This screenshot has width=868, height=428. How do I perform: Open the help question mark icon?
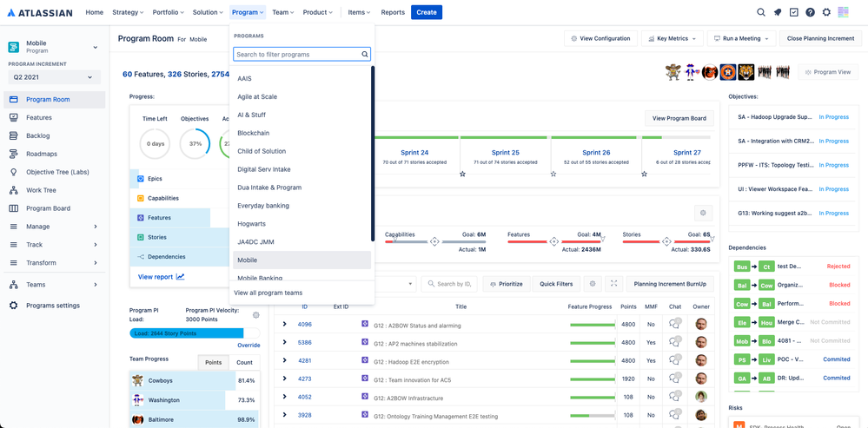[810, 12]
